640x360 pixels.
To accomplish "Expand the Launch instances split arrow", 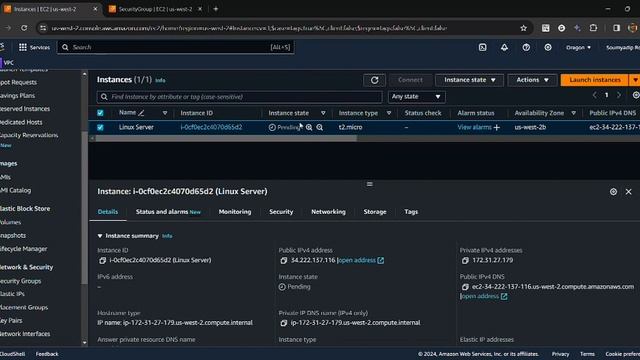I will pos(635,80).
